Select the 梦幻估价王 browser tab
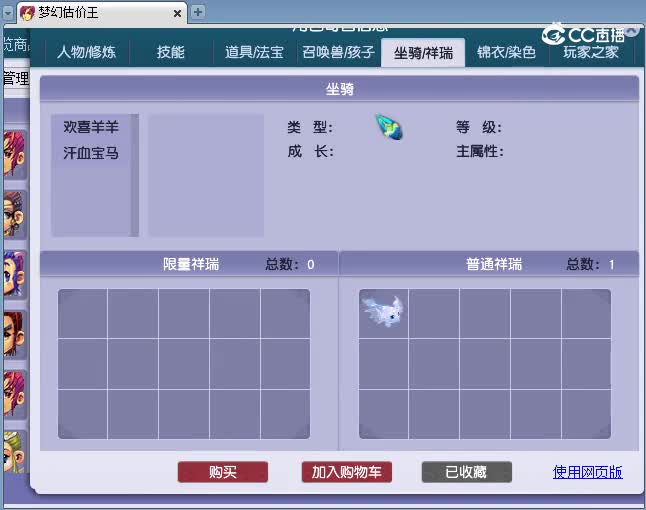The height and width of the screenshot is (510, 646). 102,13
